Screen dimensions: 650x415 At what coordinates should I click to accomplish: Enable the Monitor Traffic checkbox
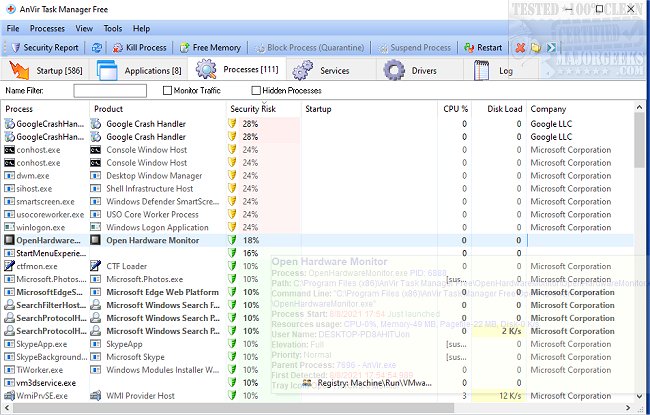tap(167, 90)
